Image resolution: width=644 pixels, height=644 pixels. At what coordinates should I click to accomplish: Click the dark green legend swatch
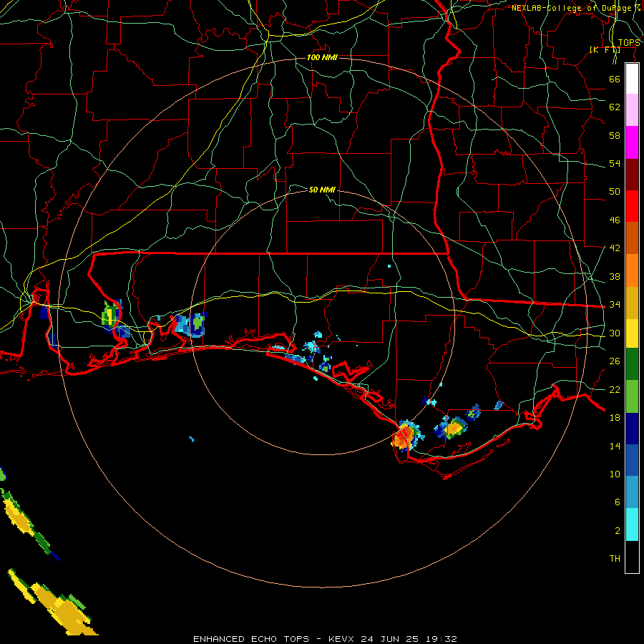(632, 364)
